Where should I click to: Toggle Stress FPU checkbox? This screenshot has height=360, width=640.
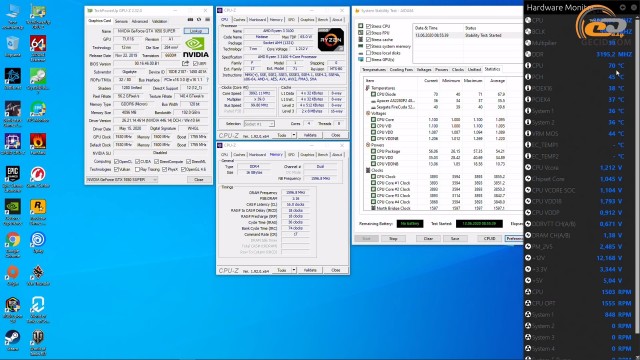[369, 33]
